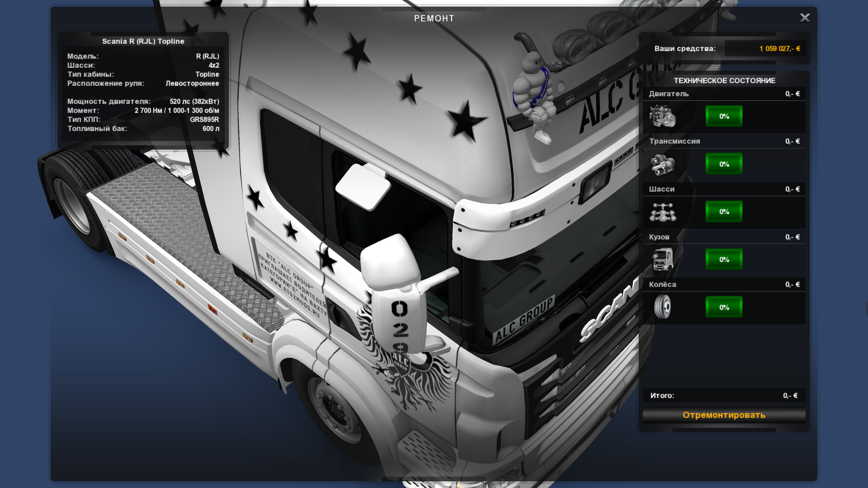The image size is (868, 488).
Task: Select the engine 0% damage indicator
Action: pos(724,117)
